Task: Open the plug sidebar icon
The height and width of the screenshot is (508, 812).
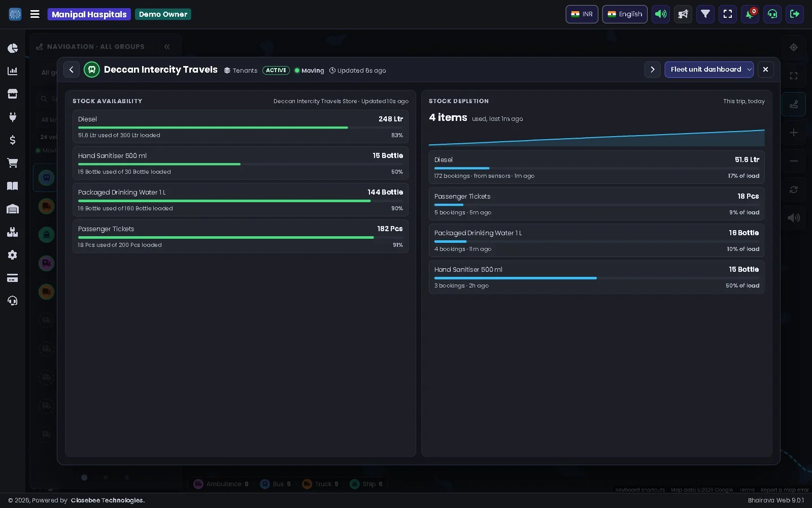Action: click(x=13, y=117)
